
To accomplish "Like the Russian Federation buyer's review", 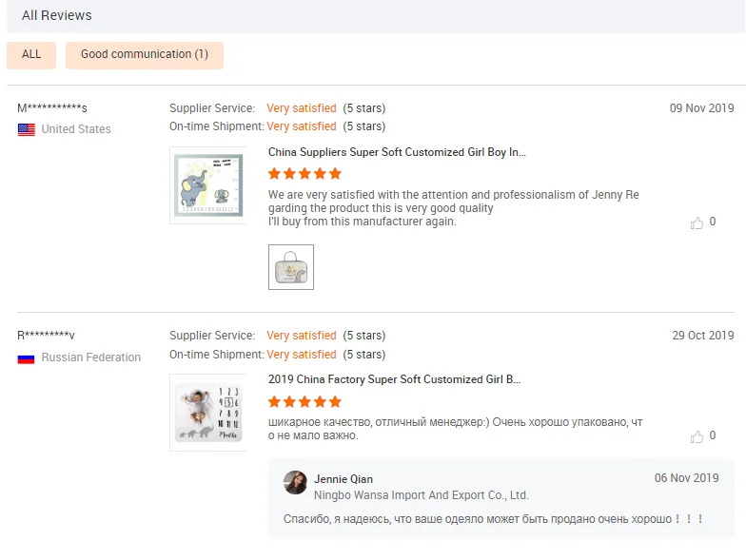I will [697, 436].
